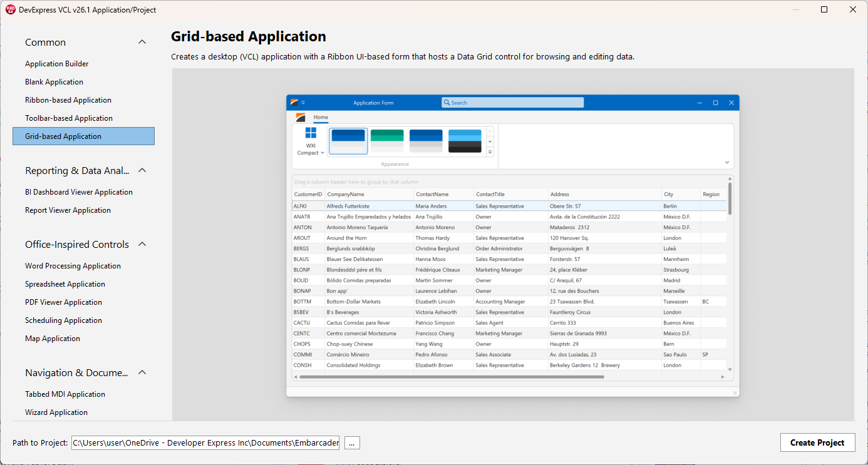The width and height of the screenshot is (868, 465).
Task: Collapse Office-Inspired Controls group chevron
Action: point(142,245)
